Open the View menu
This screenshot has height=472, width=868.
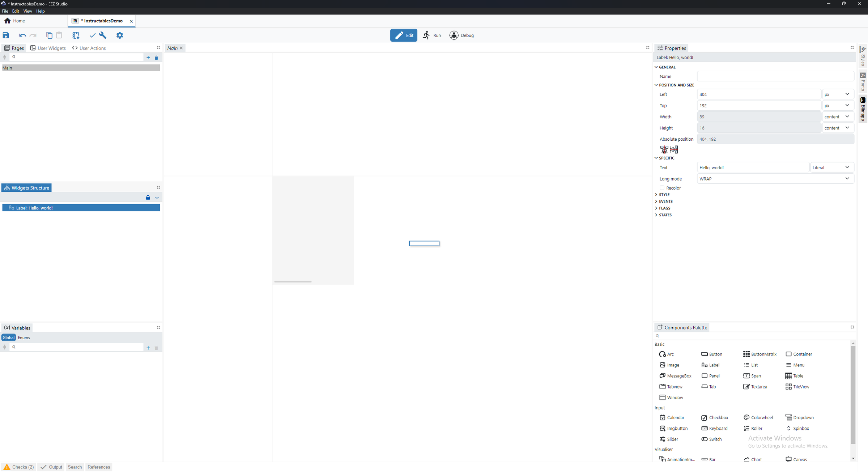click(x=27, y=11)
